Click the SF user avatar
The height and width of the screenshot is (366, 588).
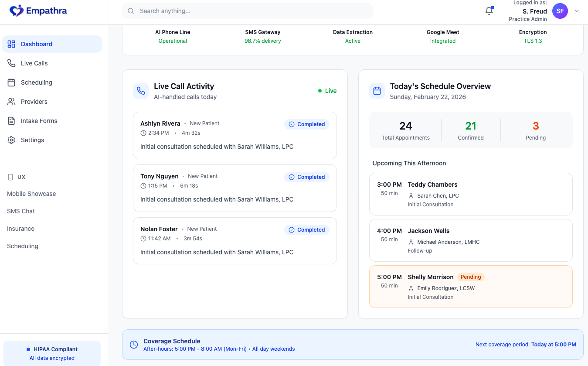(x=560, y=11)
